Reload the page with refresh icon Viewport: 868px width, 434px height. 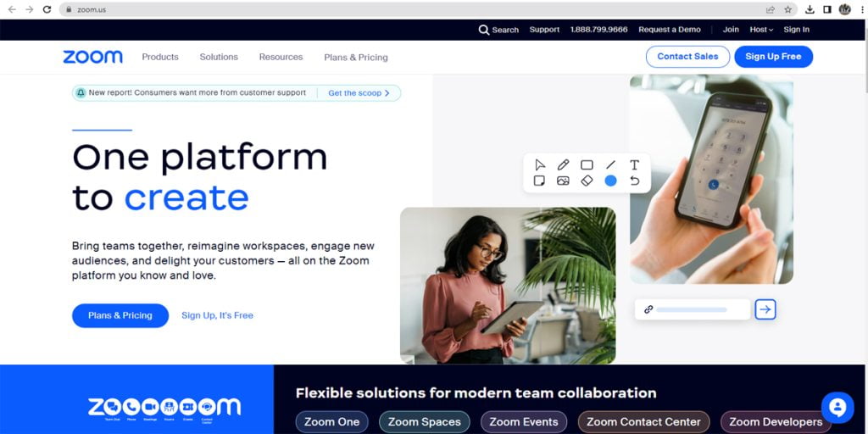(x=47, y=9)
